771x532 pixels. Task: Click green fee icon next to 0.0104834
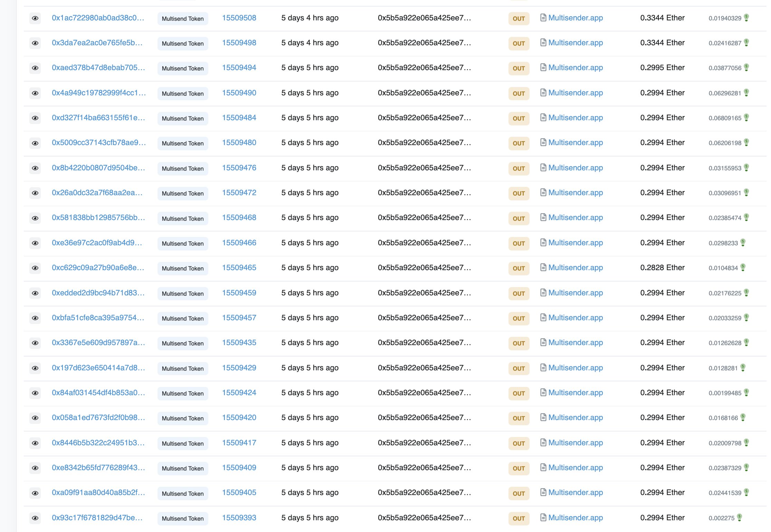(x=743, y=267)
